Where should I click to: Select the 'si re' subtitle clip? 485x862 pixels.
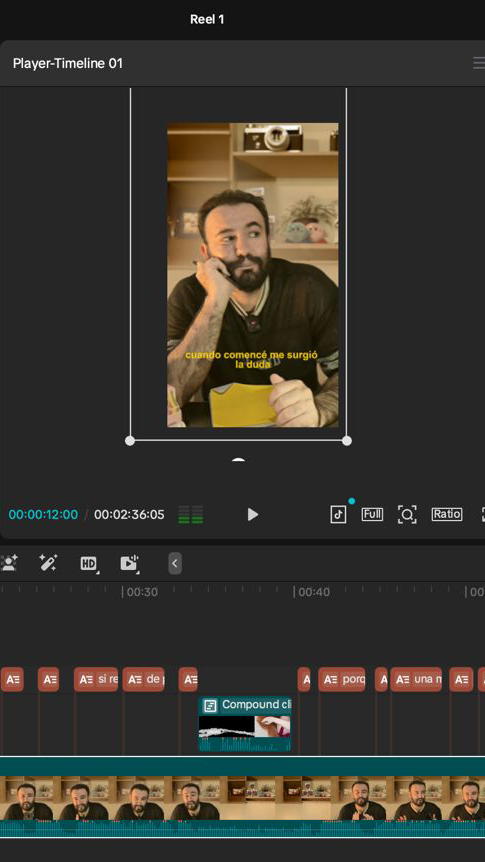click(x=96, y=679)
